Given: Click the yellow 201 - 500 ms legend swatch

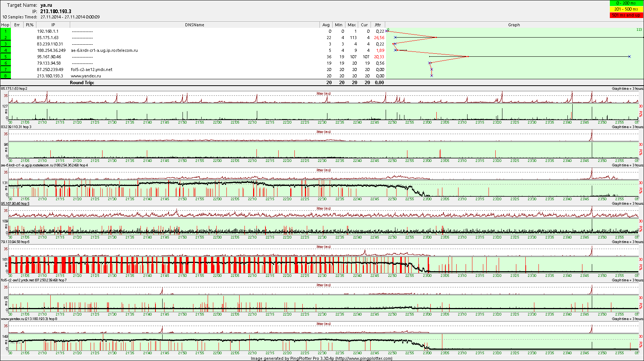Looking at the screenshot, I should point(626,9).
